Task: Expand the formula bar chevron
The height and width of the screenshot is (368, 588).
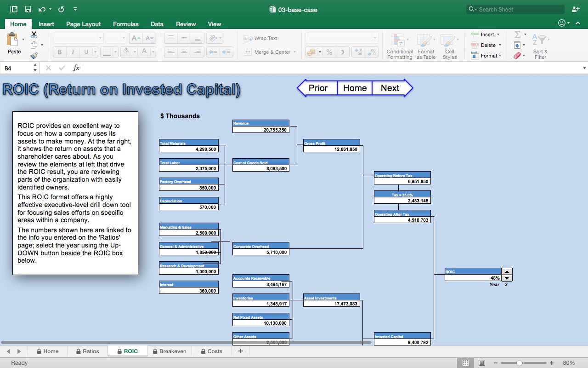Action: click(584, 68)
